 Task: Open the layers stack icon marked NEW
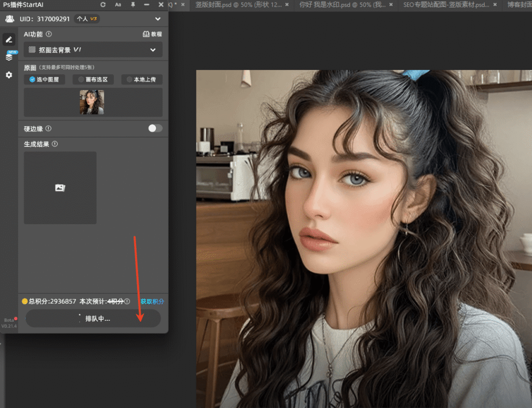(x=9, y=57)
